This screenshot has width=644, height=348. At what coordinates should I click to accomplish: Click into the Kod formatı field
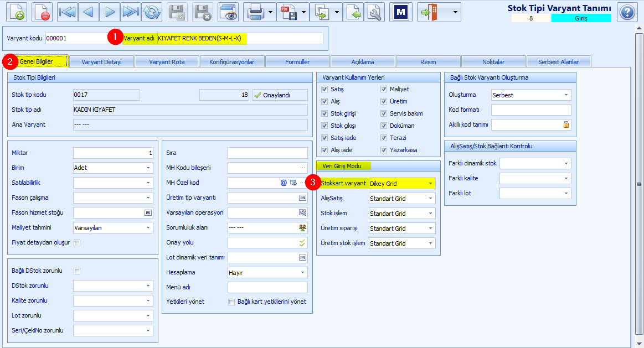(x=531, y=110)
